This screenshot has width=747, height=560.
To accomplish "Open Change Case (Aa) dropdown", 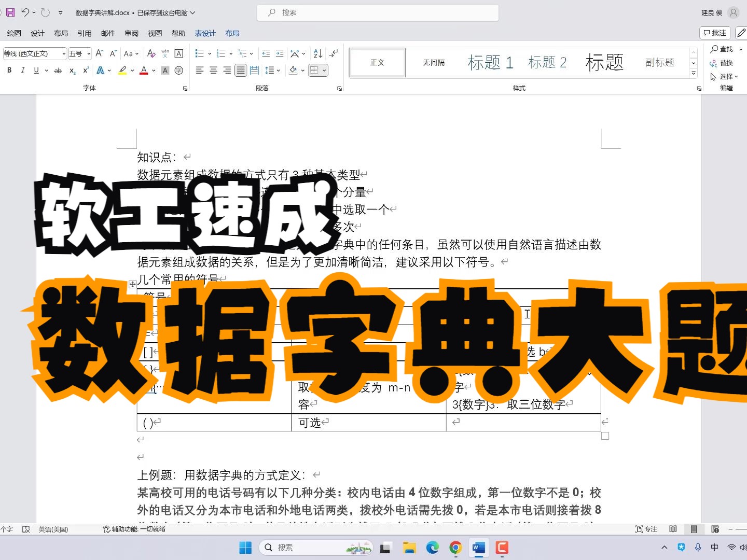I will pyautogui.click(x=131, y=53).
